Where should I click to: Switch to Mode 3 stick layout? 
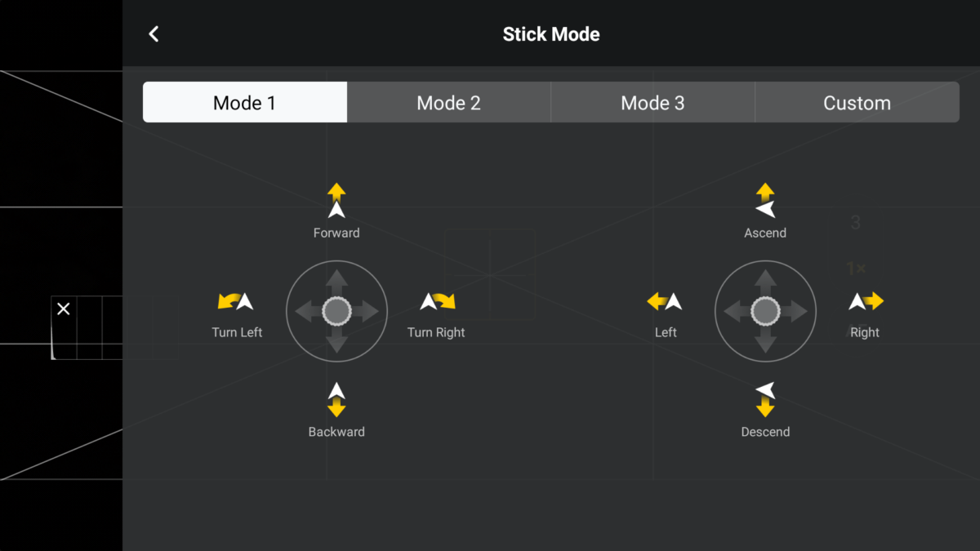coord(653,102)
